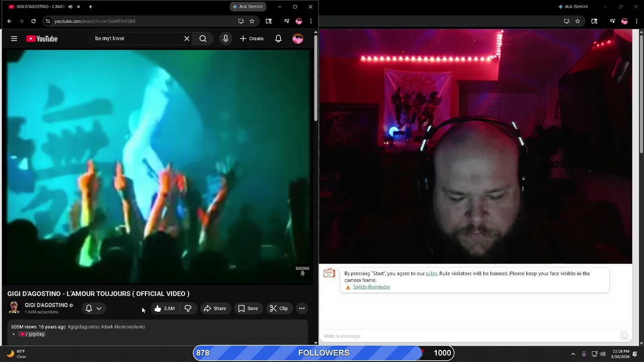Bookmark the YouTube page with star

coord(252,21)
